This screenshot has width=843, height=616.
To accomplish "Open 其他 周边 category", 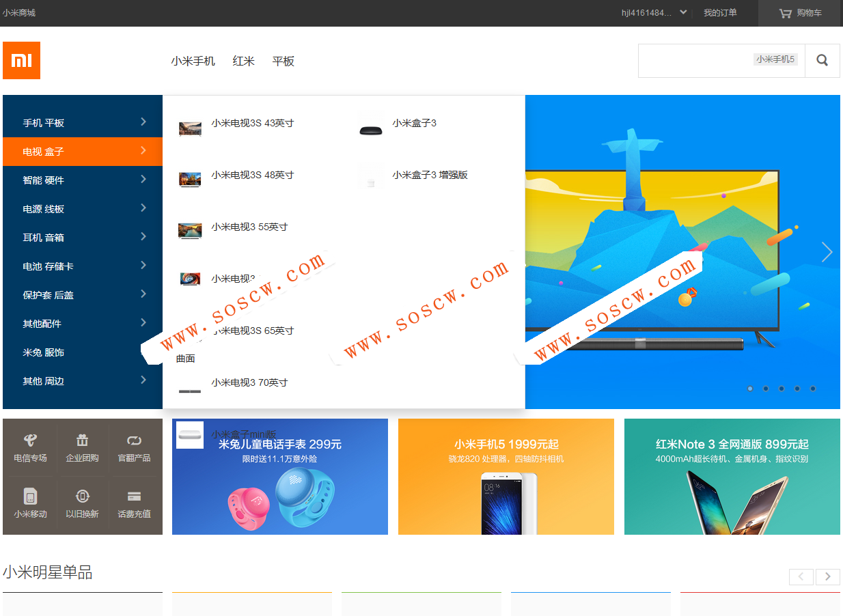I will [44, 381].
